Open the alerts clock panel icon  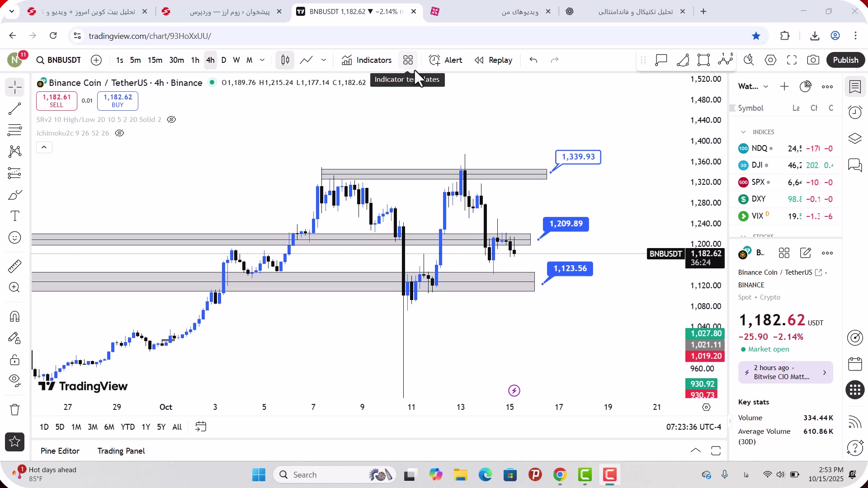[x=855, y=112]
